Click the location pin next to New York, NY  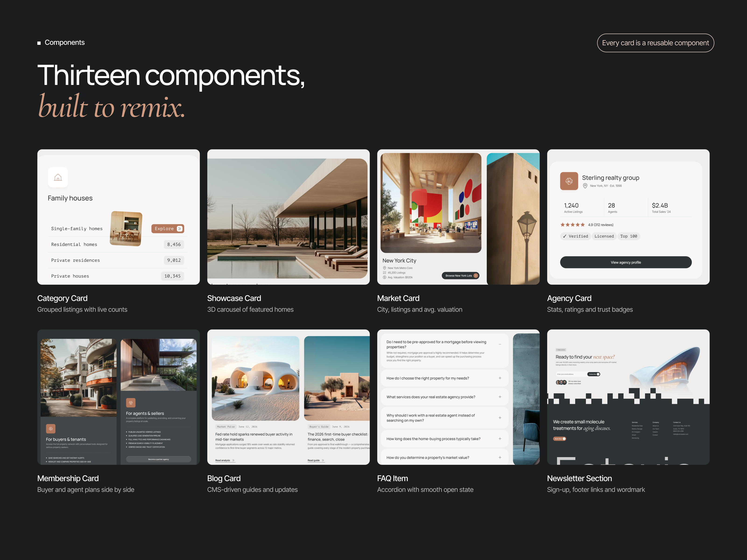585,186
